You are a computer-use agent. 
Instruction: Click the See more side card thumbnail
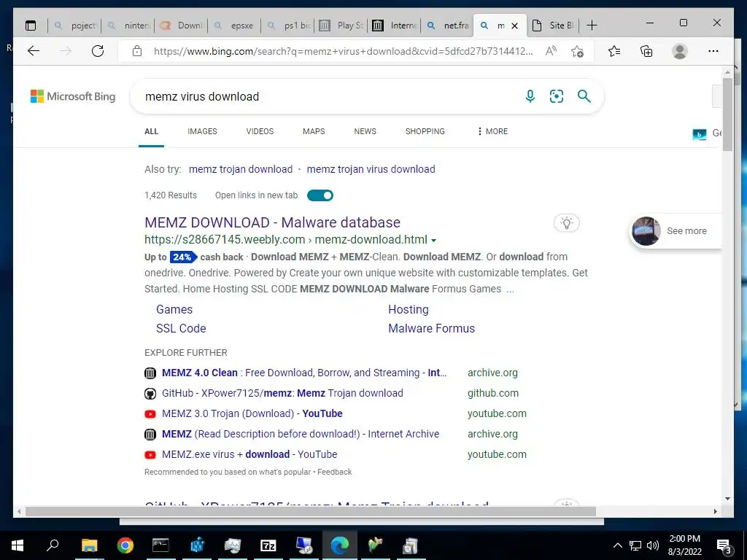click(x=646, y=231)
